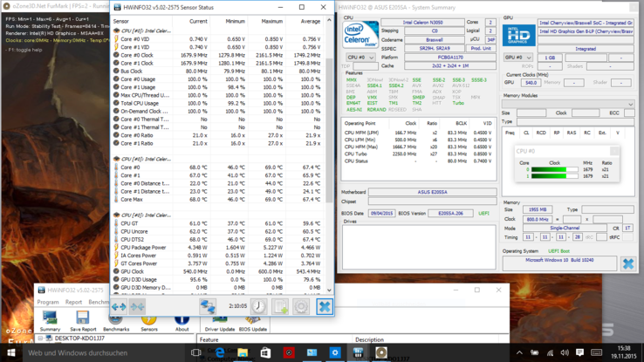
Task: Open Windows Store from taskbar
Action: click(266, 352)
